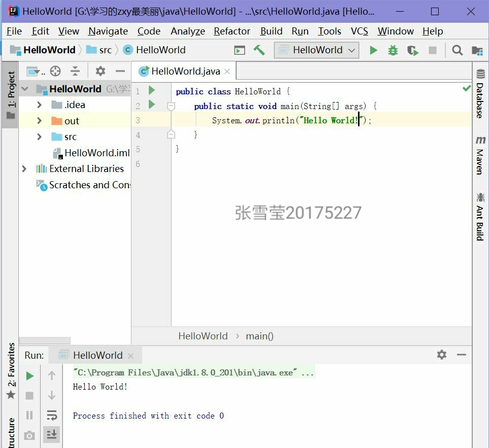Minimize the Run panel
This screenshot has height=448, width=489.
pos(462,355)
